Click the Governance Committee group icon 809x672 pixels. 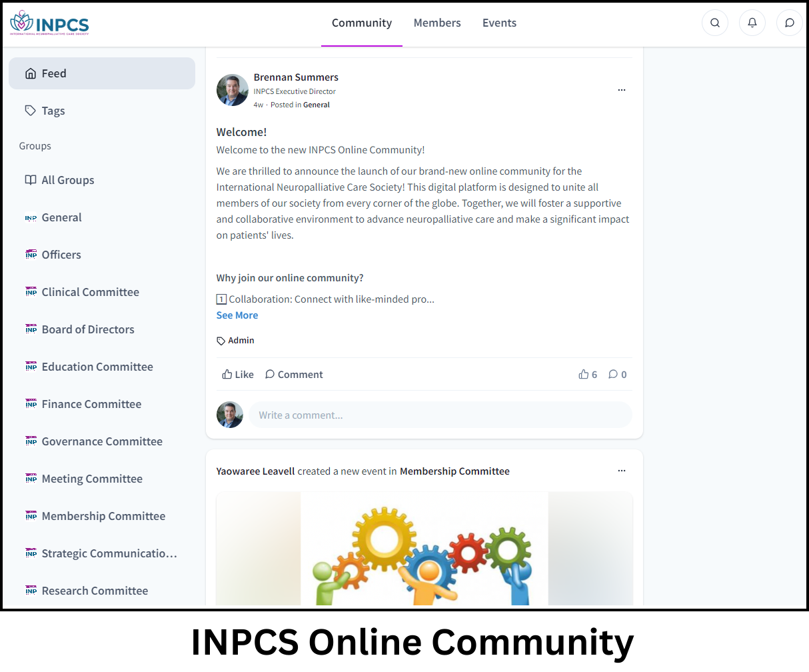coord(31,441)
